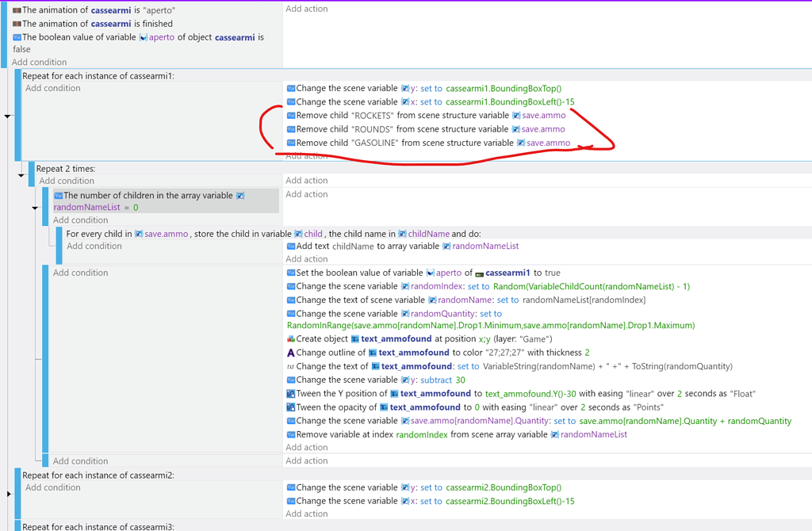This screenshot has height=531, width=812.
Task: Collapse the randomNameList children count event
Action: click(x=35, y=208)
